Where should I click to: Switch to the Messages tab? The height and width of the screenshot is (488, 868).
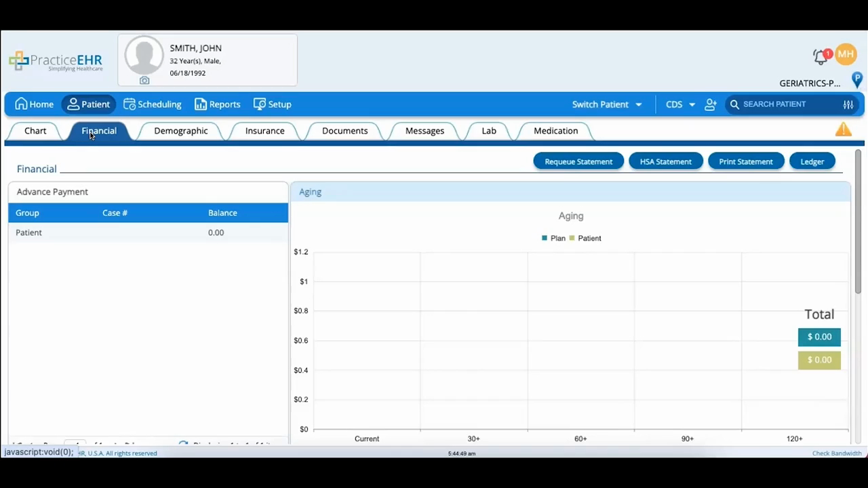(x=425, y=131)
